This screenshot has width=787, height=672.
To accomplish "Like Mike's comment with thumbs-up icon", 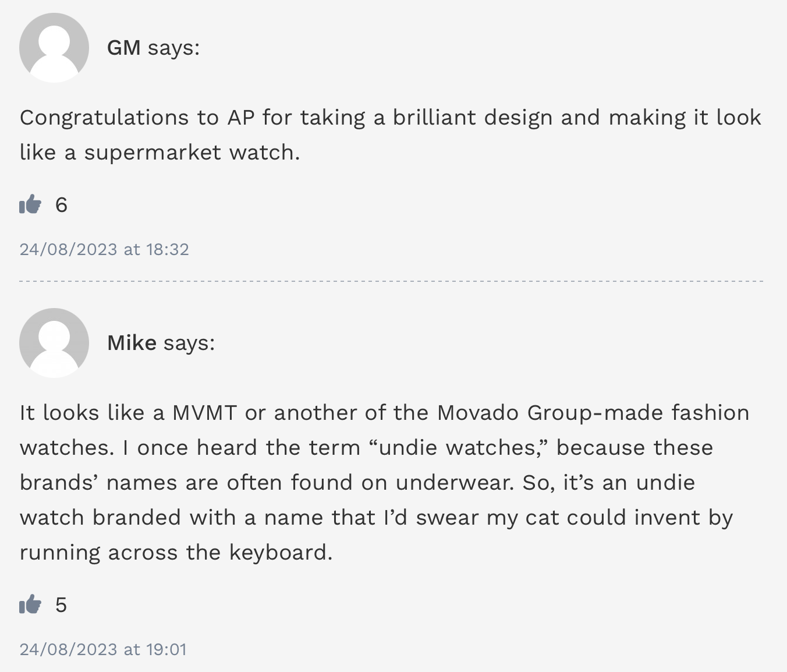I will (x=30, y=604).
